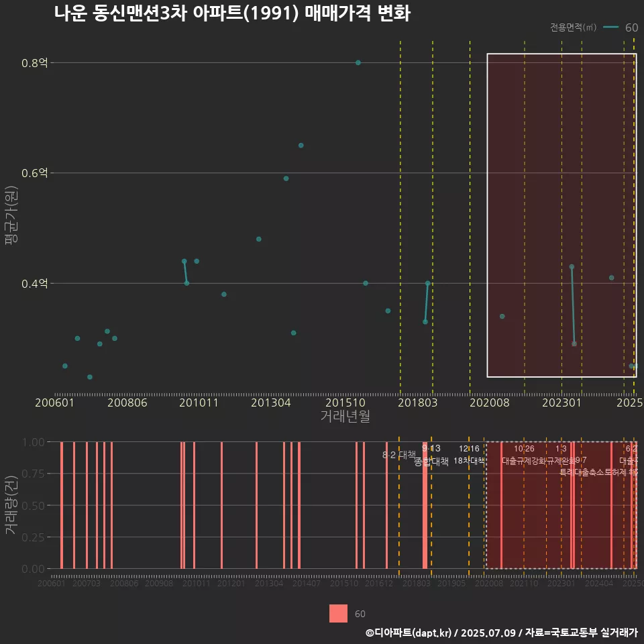Click the '평균가(원)' y-axis title
Viewport: 644px width, 644px height.
point(11,215)
